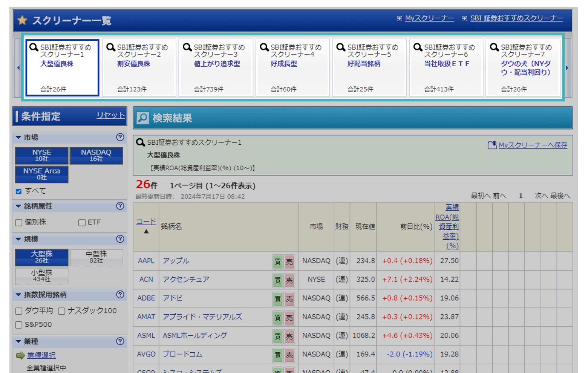The height and width of the screenshot is (373, 588).
Task: Click the buy (買) icon for Apple
Action: 278,261
